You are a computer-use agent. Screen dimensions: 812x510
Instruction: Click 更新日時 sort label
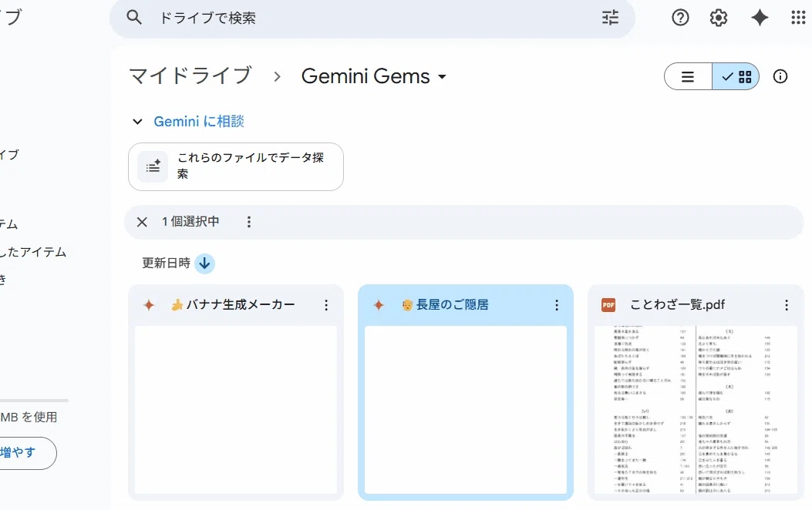pyautogui.click(x=167, y=263)
